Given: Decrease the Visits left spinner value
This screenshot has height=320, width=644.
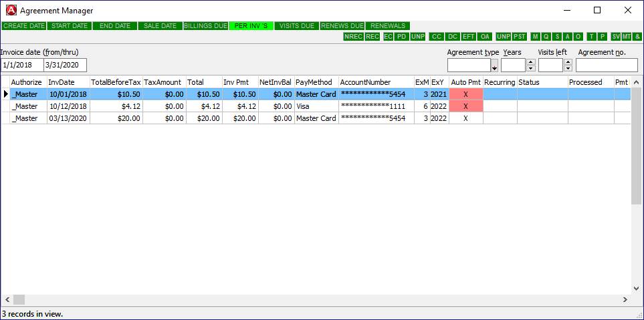Looking at the screenshot, I should 568,68.
